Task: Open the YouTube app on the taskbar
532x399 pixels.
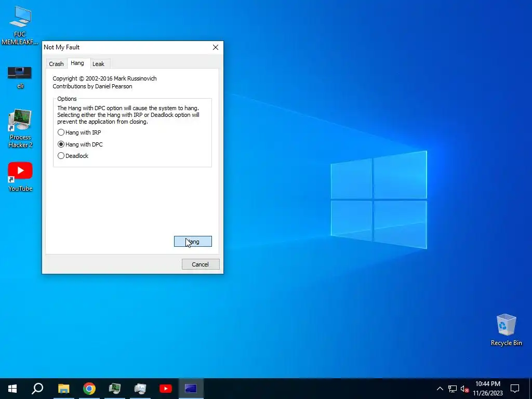Action: click(166, 389)
